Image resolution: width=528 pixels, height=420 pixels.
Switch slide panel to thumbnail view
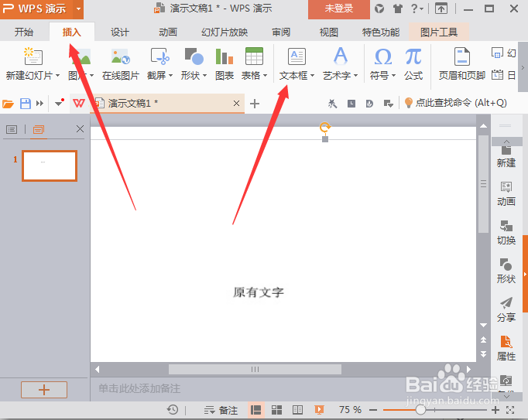(39, 129)
